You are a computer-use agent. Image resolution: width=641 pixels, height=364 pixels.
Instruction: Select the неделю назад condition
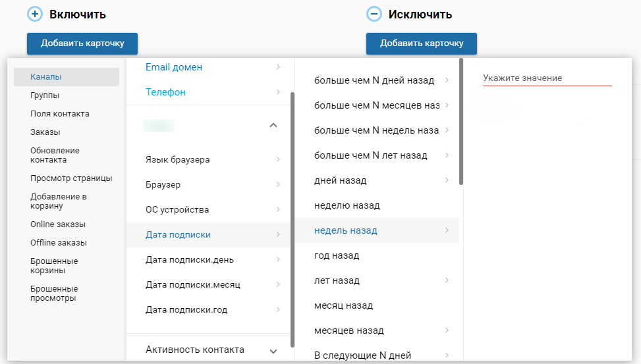click(347, 205)
